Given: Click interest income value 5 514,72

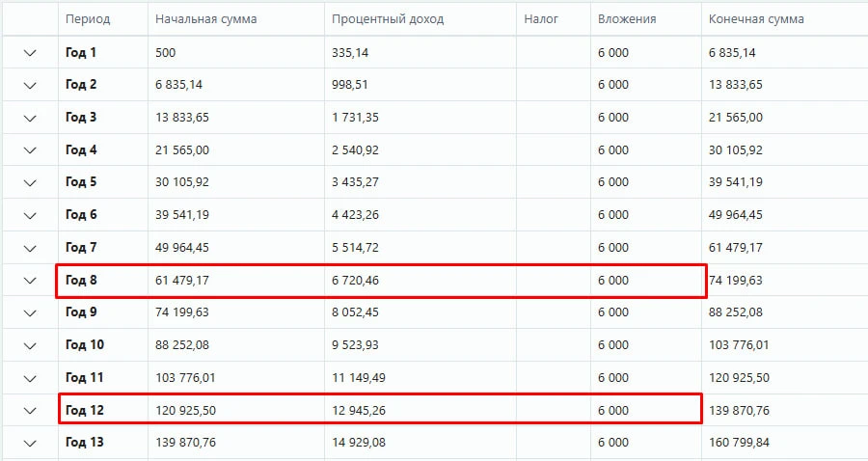Looking at the screenshot, I should 355,248.
